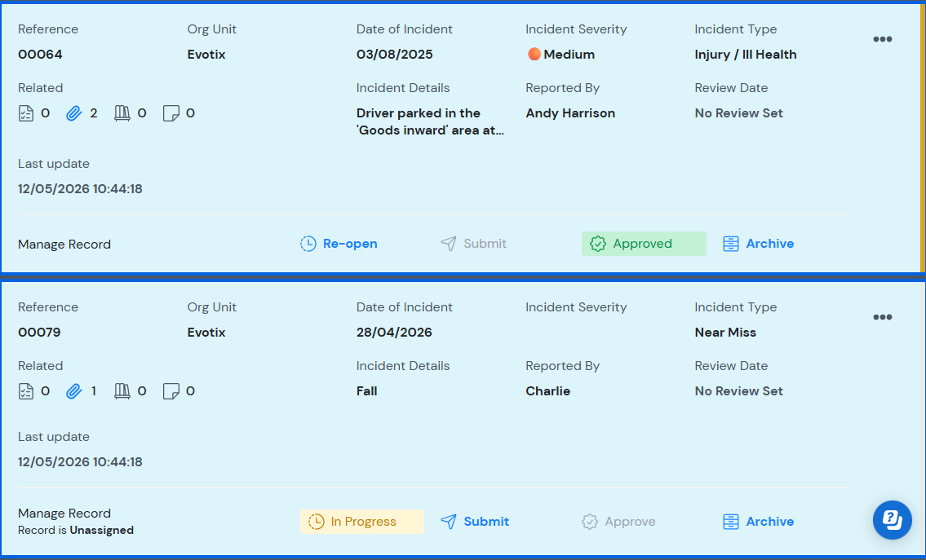Click the incident date 03/08/2025
This screenshot has width=926, height=560.
[395, 55]
